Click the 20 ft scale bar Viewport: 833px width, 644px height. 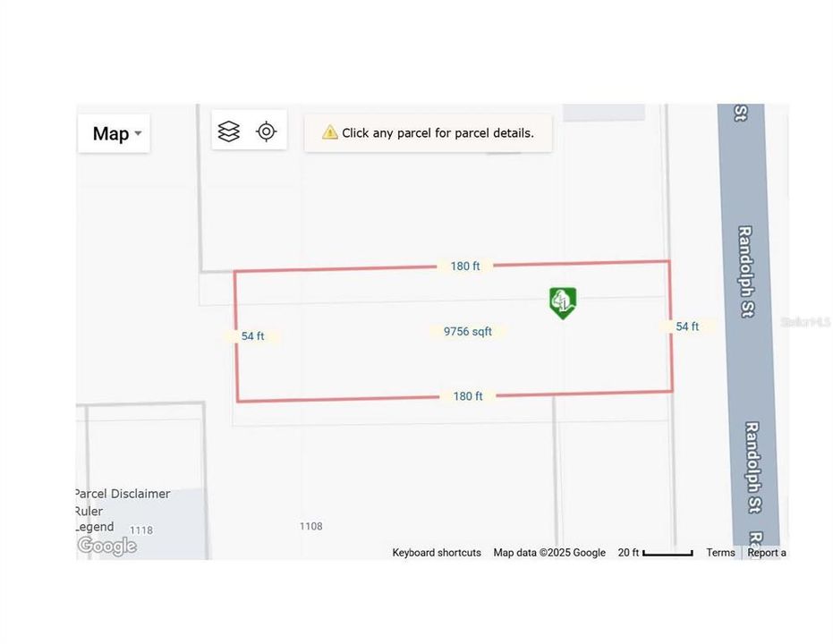[658, 552]
